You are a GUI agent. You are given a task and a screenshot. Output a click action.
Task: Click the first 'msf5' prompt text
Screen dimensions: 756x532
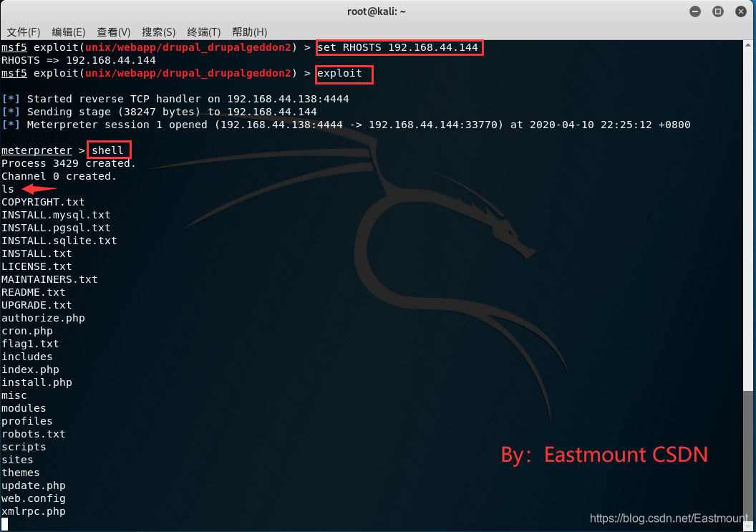tap(14, 47)
